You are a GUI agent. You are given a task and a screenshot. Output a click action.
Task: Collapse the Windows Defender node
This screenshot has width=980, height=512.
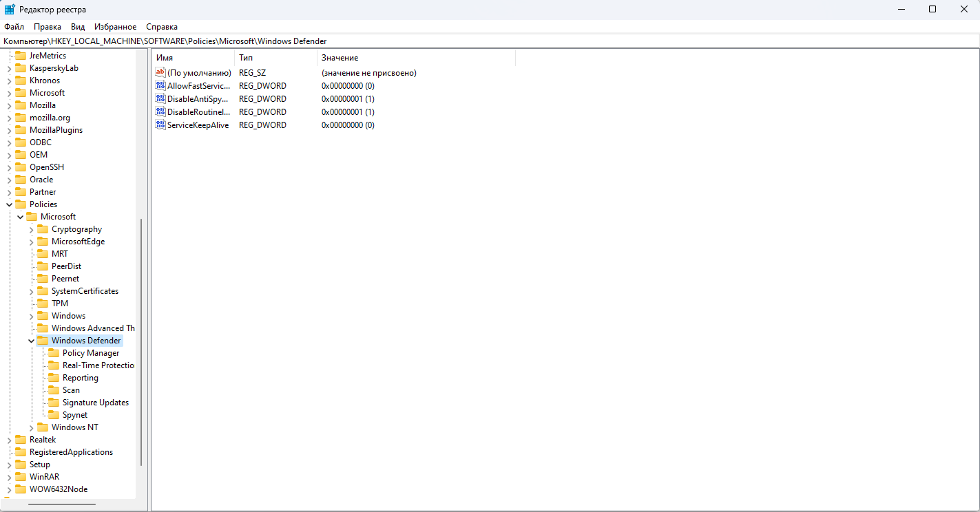pos(31,341)
